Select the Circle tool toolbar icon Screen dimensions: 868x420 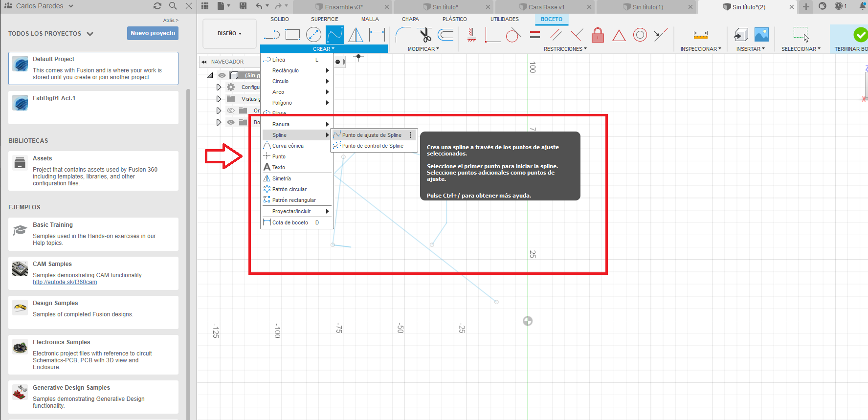pos(313,35)
